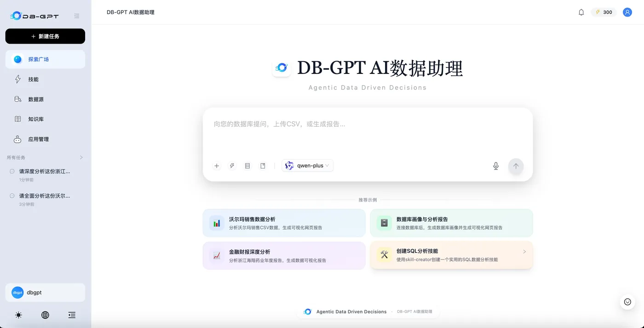Check the 300 credits balance badge
The height and width of the screenshot is (328, 644).
604,12
